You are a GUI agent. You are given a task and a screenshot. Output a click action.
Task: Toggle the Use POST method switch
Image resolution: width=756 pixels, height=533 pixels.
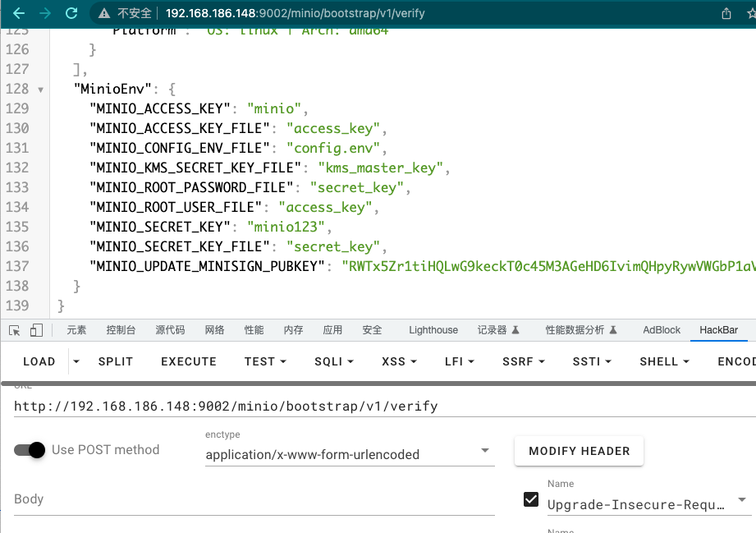coord(30,450)
